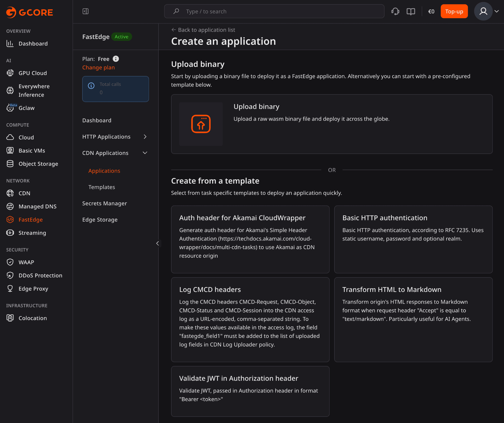Choose Transform HTML to Markdown template
The height and width of the screenshot is (423, 504).
tap(413, 319)
